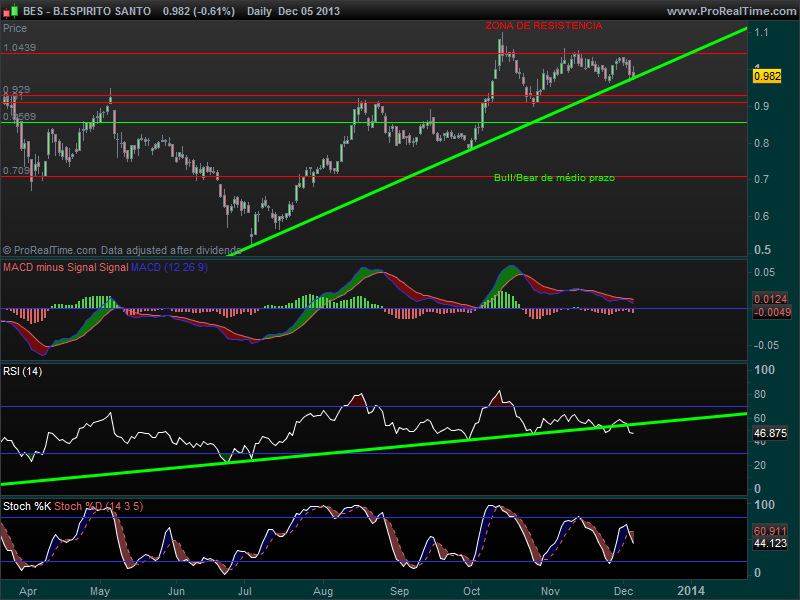Viewport: 800px width, 600px height.
Task: Click the 0.982 (-0.61%) quote value
Action: coord(199,11)
